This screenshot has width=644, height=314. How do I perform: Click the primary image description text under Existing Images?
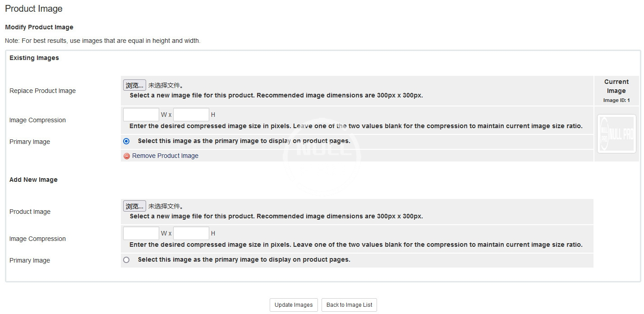(244, 141)
